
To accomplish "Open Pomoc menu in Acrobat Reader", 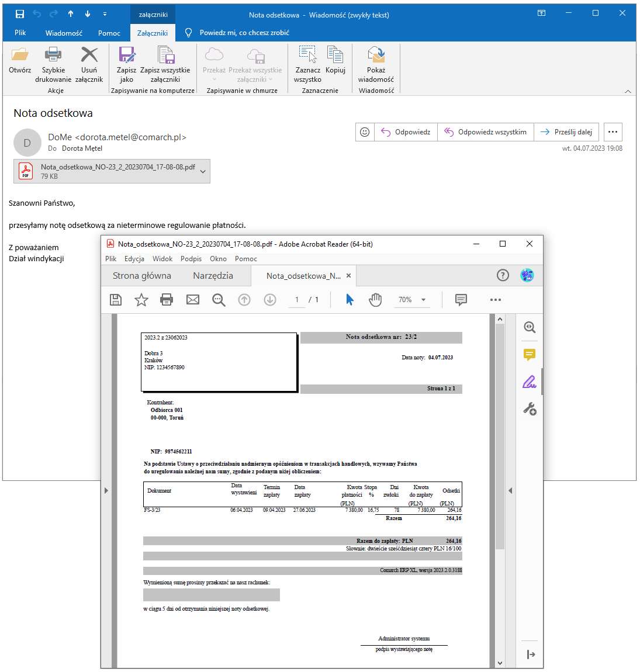I will pos(246,259).
